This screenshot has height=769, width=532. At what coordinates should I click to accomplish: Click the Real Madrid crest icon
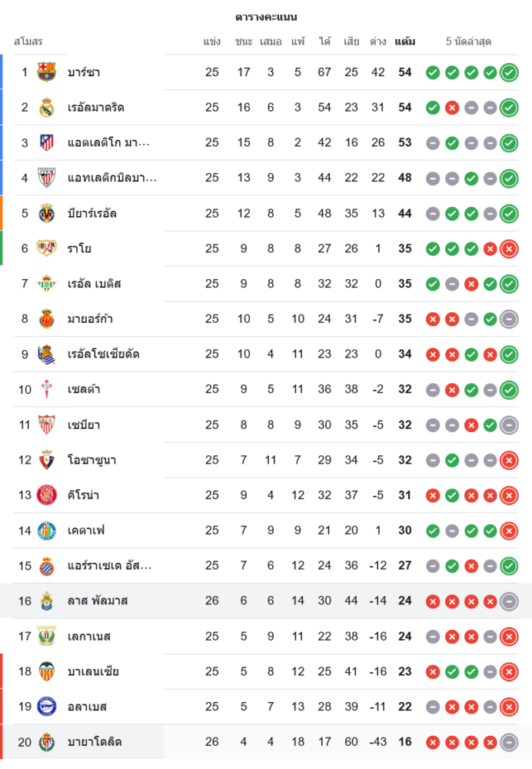click(47, 108)
